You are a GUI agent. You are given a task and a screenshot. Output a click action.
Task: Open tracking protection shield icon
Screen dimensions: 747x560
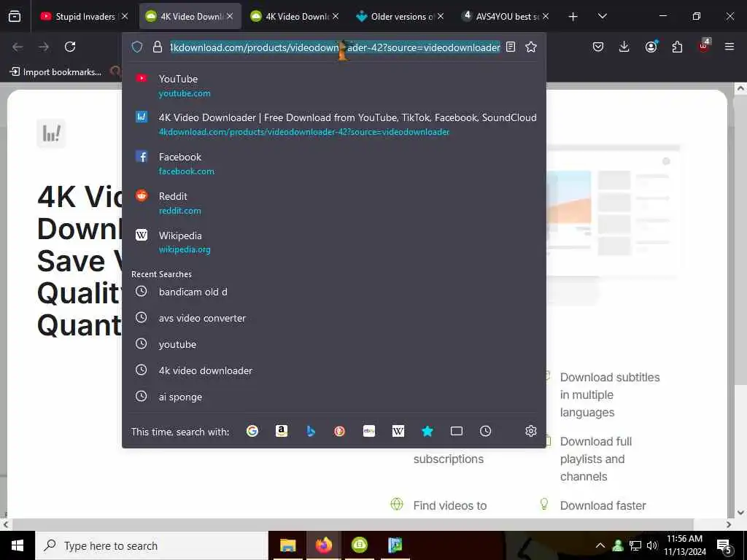point(137,47)
